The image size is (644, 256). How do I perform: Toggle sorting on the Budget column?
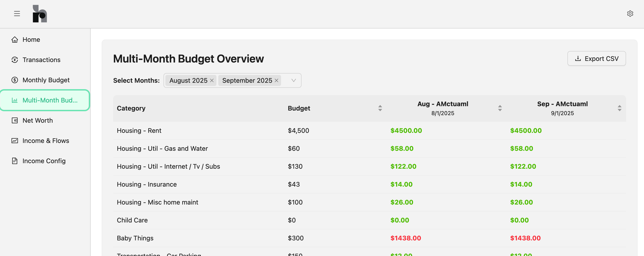[x=380, y=108]
